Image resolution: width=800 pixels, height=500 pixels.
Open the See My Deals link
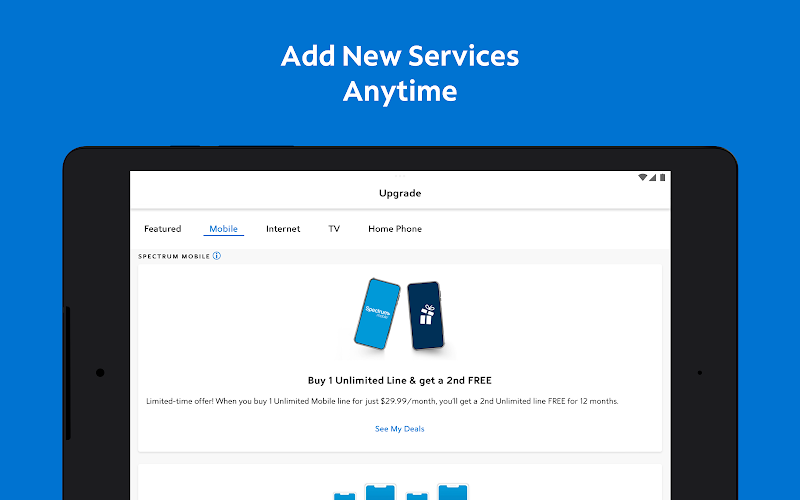[399, 429]
